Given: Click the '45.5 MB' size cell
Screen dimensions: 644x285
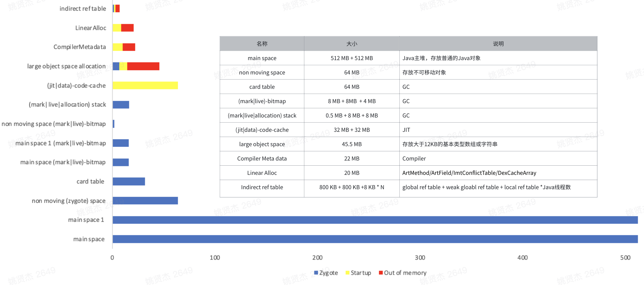Looking at the screenshot, I should (352, 144).
